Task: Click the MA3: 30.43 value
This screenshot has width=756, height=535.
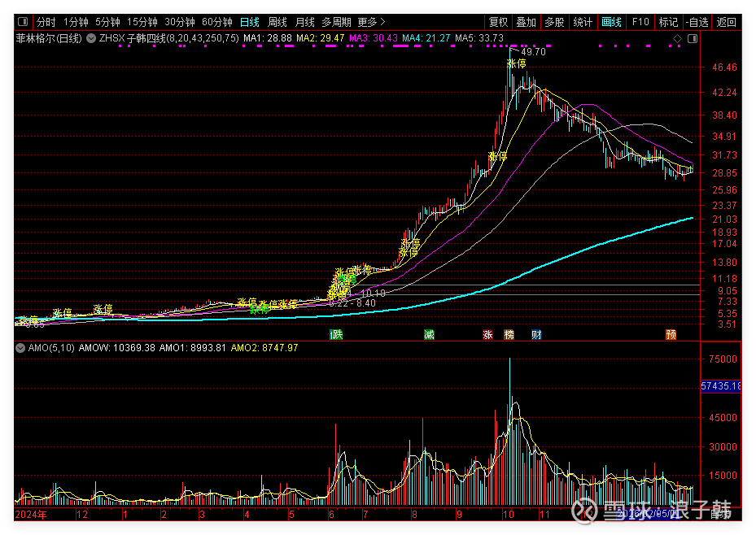Action: (x=374, y=38)
